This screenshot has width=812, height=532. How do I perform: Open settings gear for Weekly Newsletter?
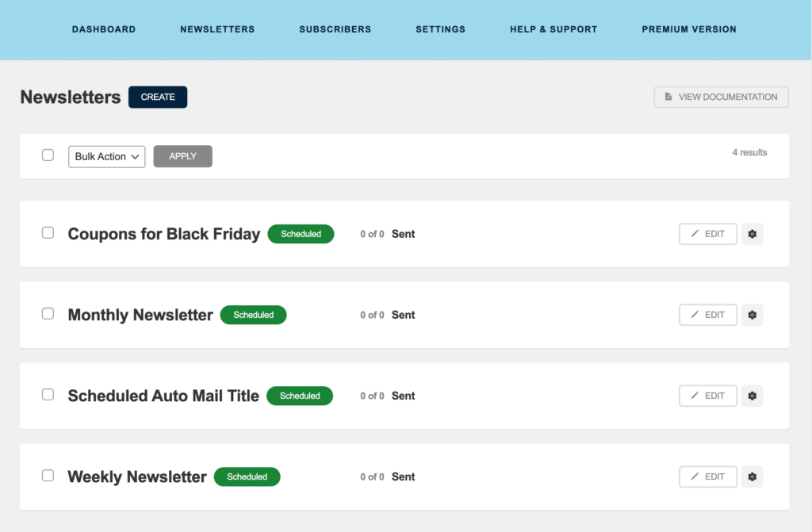click(752, 477)
